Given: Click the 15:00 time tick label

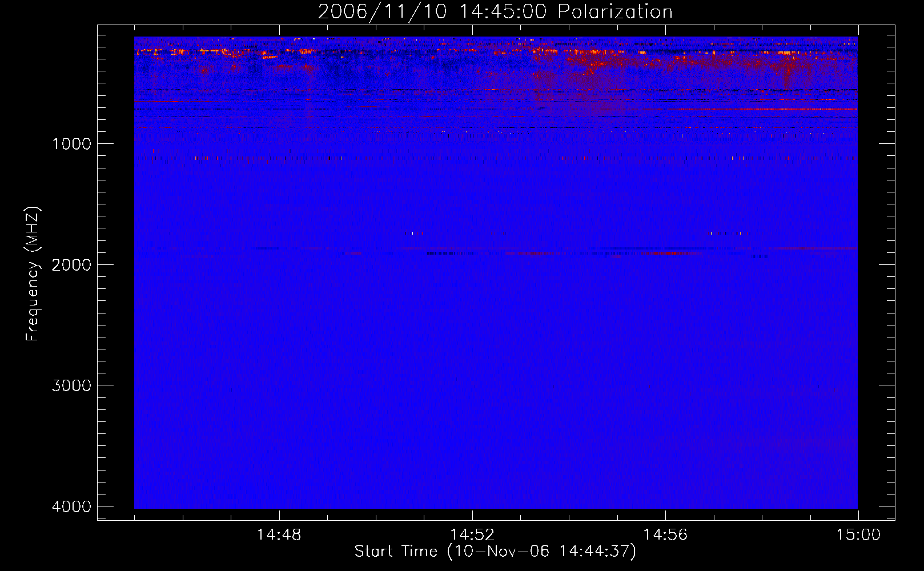Looking at the screenshot, I should [x=858, y=535].
